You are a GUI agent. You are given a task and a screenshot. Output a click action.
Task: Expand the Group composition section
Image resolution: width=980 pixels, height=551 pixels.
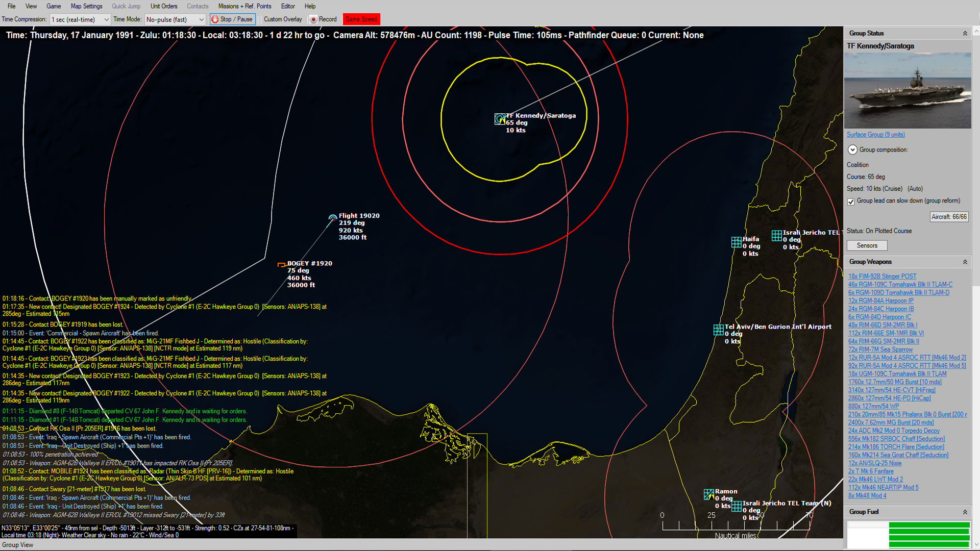coord(852,149)
